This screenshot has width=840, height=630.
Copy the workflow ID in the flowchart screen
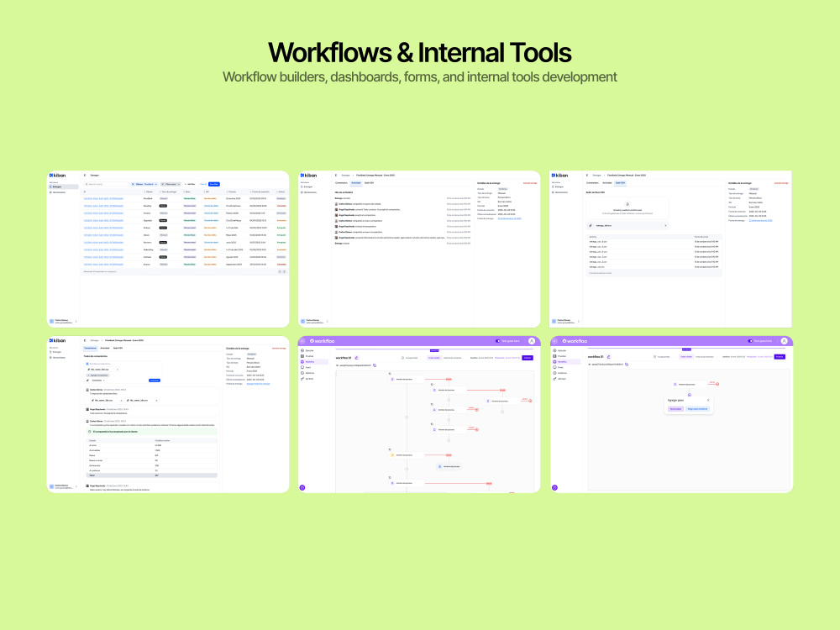[x=375, y=365]
